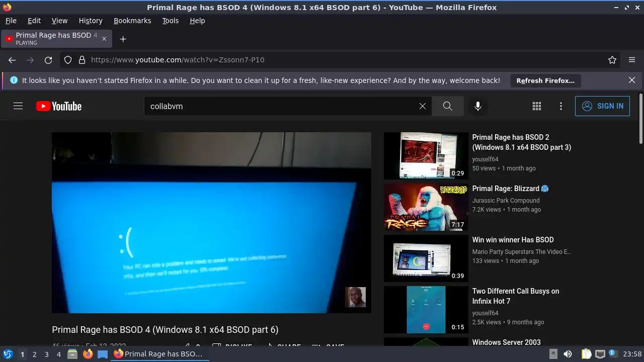Viewport: 644px width, 362px height.
Task: Click the SIGN IN button
Action: pos(602,106)
